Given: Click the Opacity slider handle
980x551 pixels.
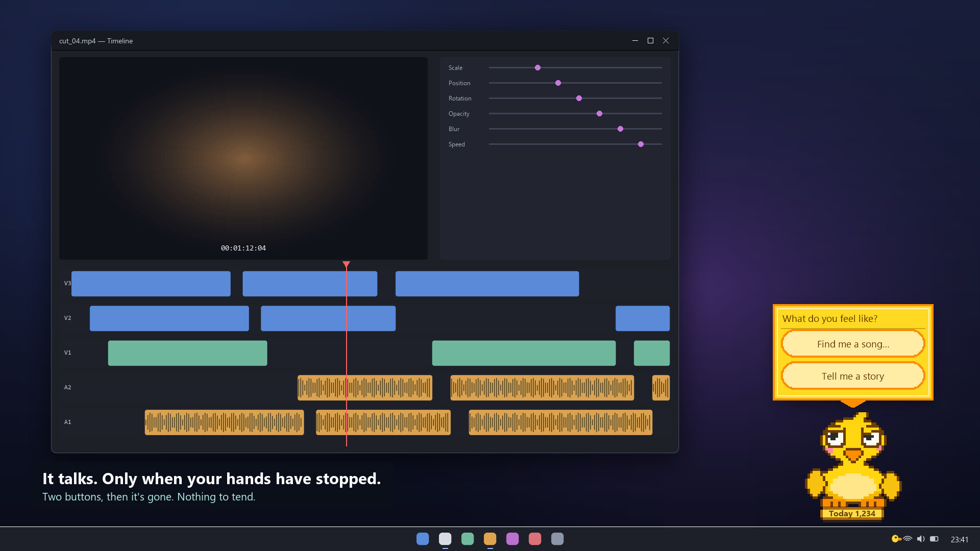Looking at the screenshot, I should coord(599,113).
